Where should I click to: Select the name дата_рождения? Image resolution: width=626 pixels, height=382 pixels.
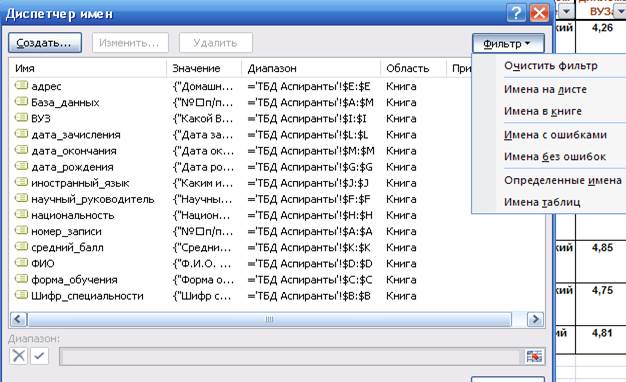(x=72, y=167)
